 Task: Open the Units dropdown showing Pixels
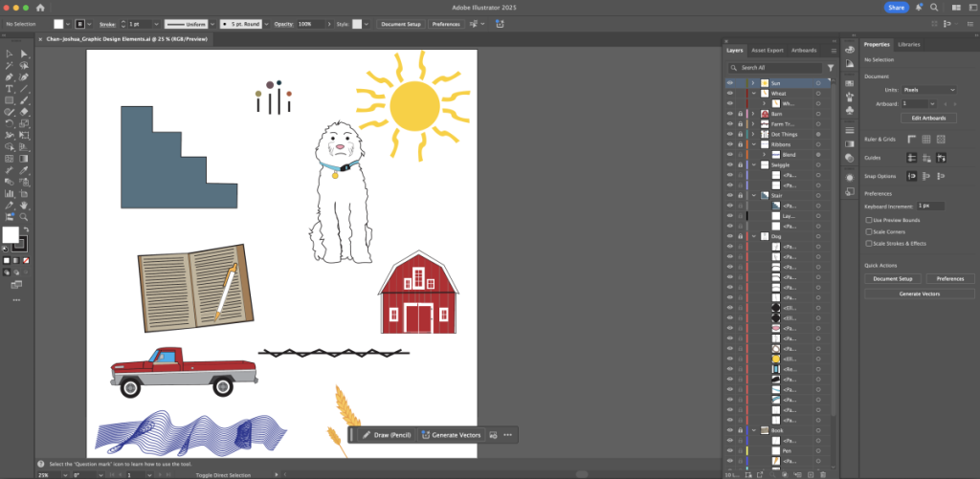(x=928, y=89)
